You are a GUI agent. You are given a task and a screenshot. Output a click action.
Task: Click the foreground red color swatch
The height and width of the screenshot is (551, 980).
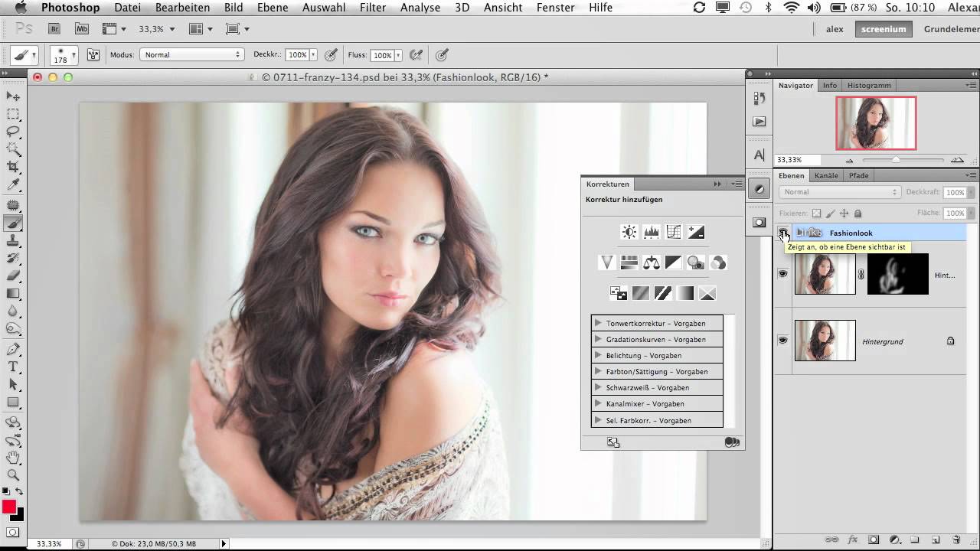pos(8,507)
